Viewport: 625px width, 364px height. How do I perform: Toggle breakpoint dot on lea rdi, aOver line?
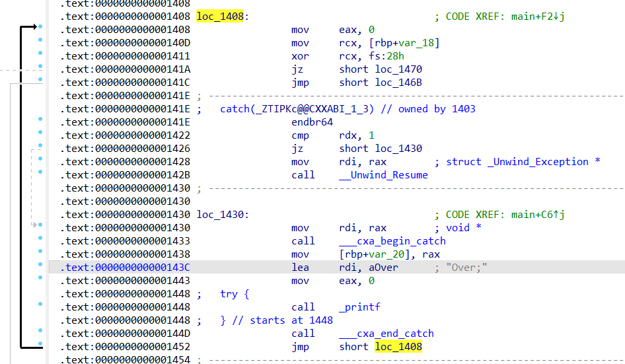click(x=40, y=265)
